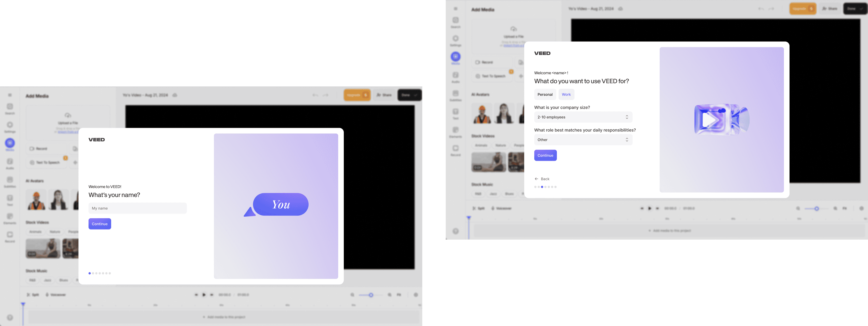Open the daily role dropdown
Image resolution: width=868 pixels, height=326 pixels.
tap(583, 140)
